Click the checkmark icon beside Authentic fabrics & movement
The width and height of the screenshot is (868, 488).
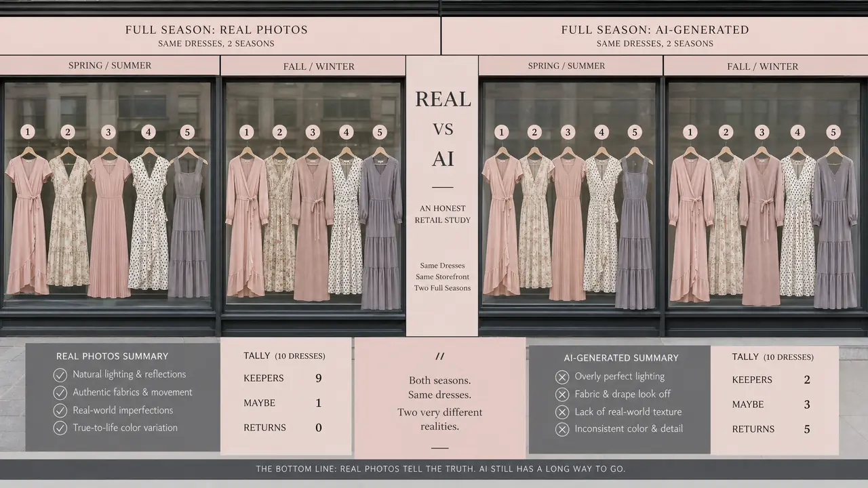pos(60,392)
